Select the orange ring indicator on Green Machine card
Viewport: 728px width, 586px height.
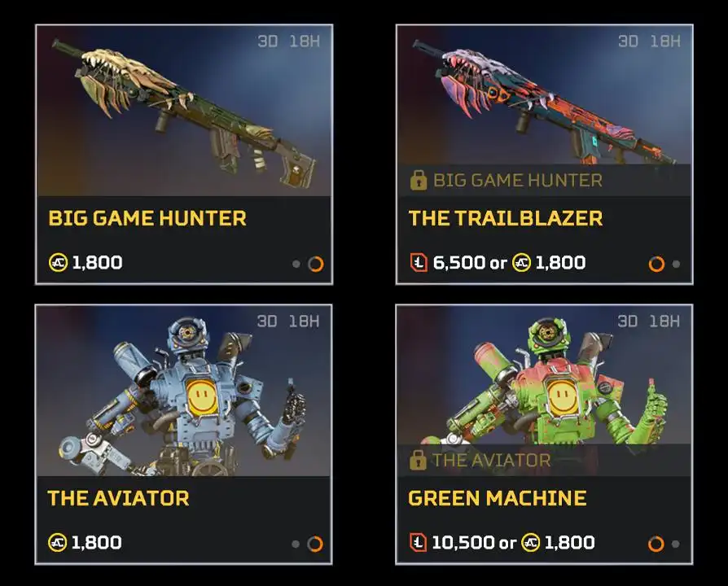click(x=656, y=544)
